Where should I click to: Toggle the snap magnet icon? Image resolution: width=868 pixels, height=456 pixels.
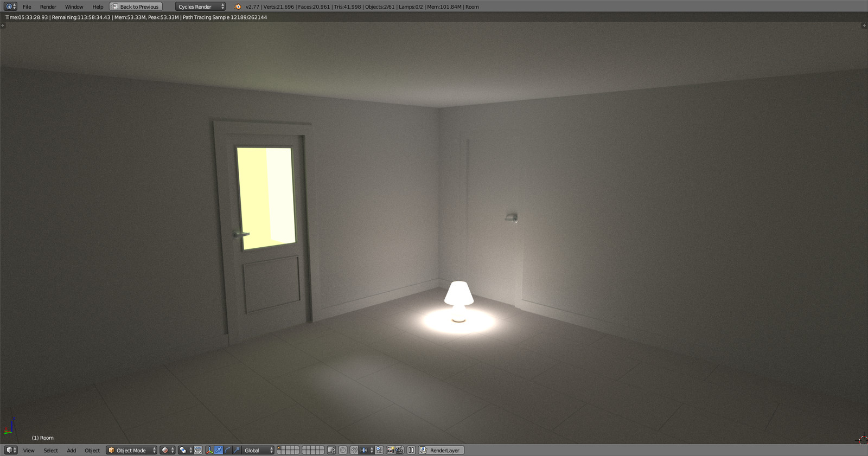click(354, 450)
